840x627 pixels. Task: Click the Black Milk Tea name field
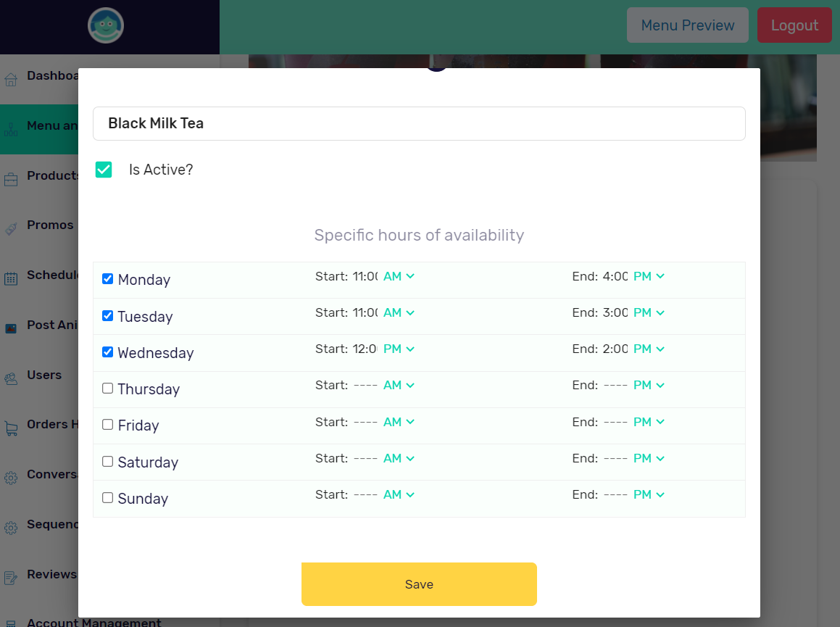point(419,123)
